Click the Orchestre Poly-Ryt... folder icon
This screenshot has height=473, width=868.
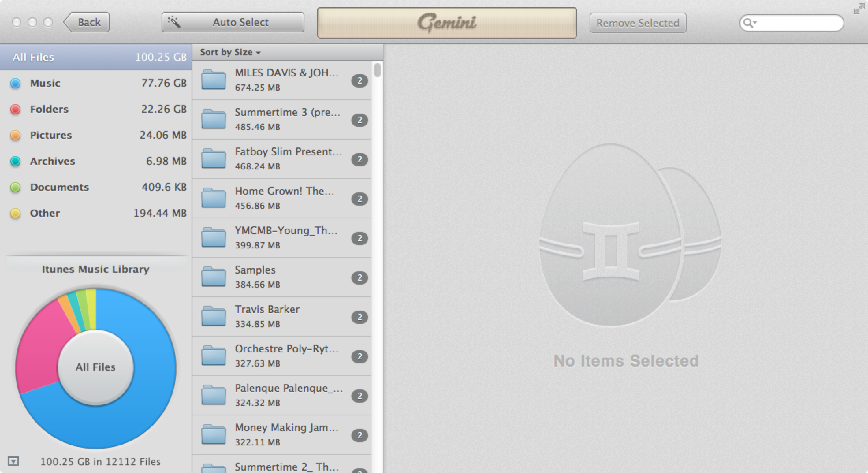(x=213, y=356)
